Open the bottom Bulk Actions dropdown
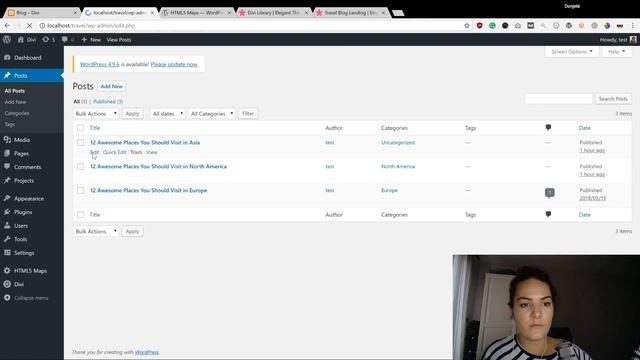Image resolution: width=640 pixels, height=360 pixels. pyautogui.click(x=96, y=231)
